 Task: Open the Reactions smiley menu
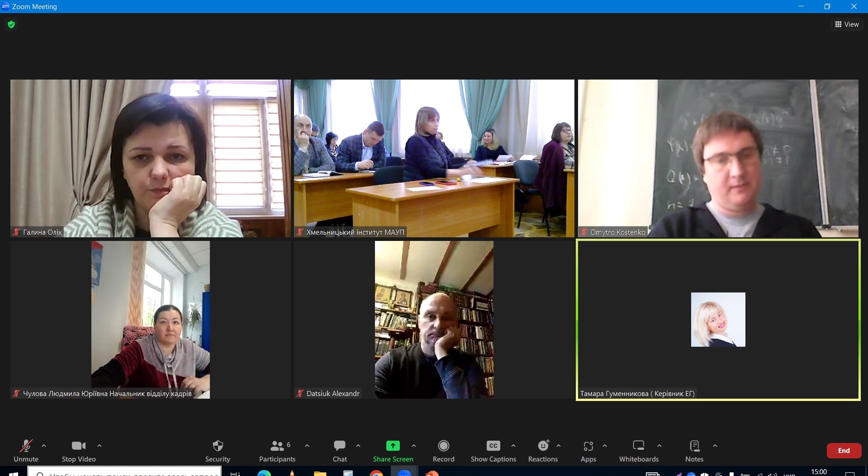543,450
